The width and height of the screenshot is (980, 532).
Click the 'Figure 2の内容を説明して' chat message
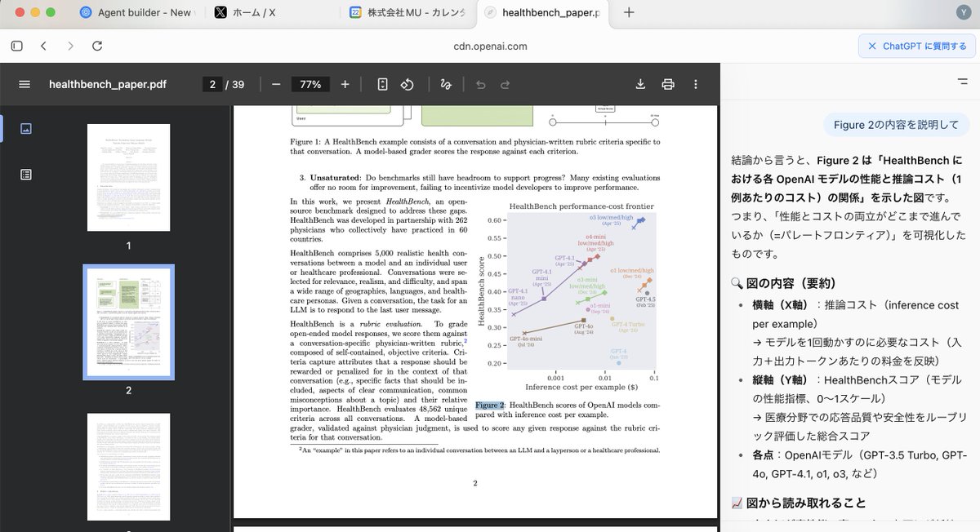[897, 125]
